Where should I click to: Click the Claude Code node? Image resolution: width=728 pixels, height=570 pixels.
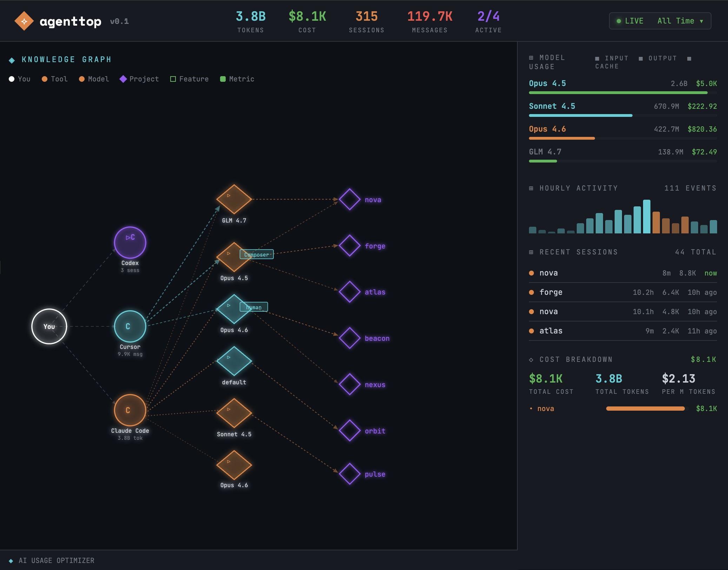click(129, 410)
